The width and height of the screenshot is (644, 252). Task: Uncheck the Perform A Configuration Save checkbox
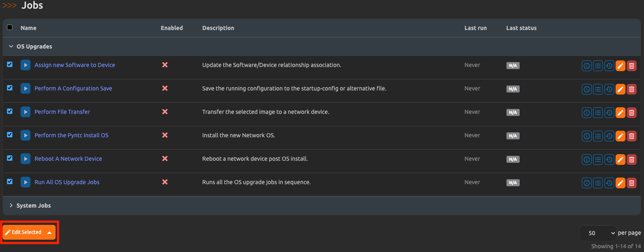(x=10, y=88)
